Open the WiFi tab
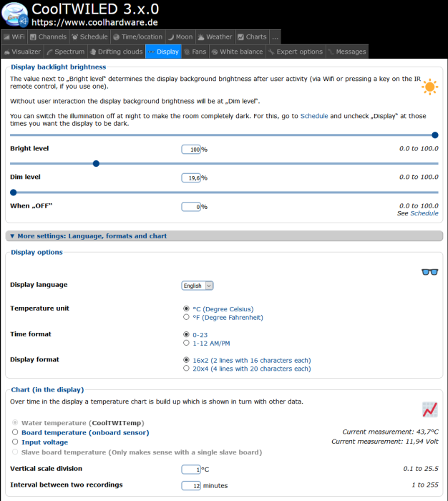The image size is (448, 501). click(x=14, y=37)
